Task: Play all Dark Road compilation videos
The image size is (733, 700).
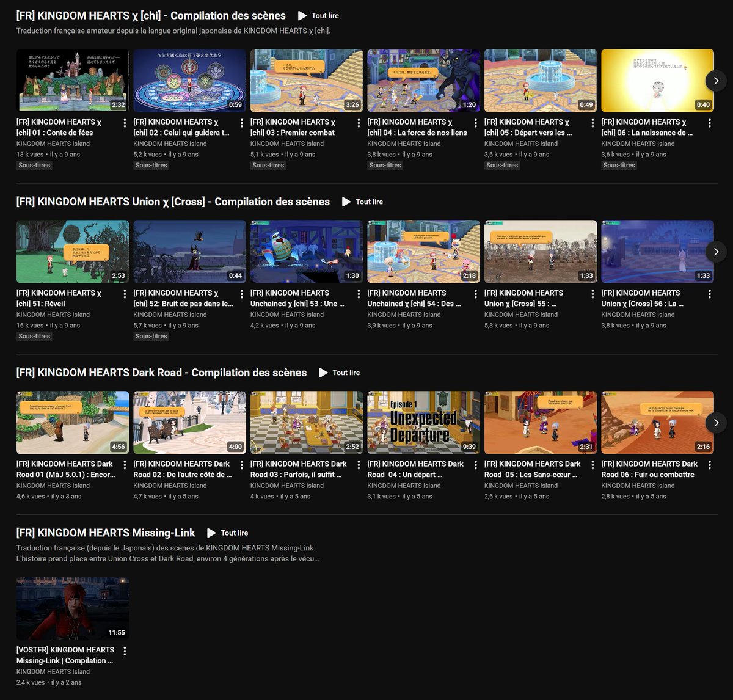Action: pos(339,373)
